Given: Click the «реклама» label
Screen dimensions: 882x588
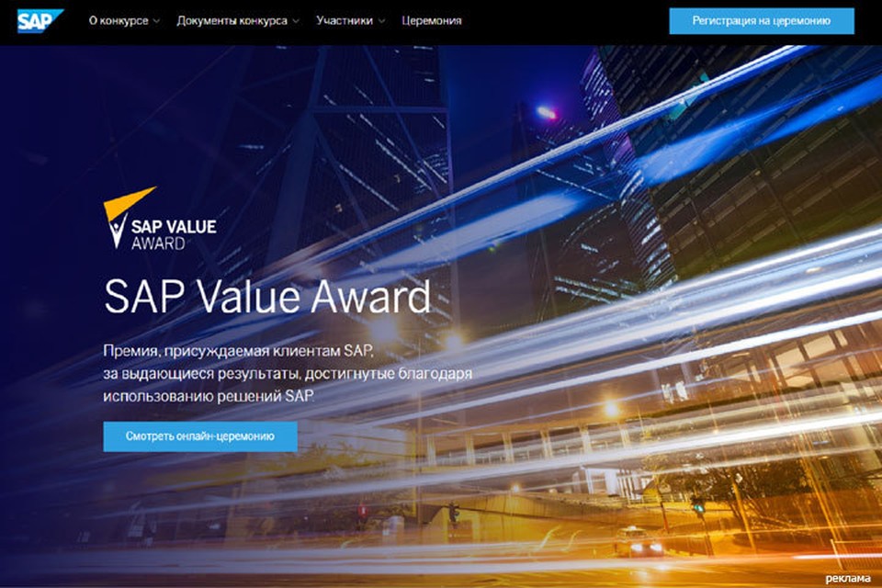Looking at the screenshot, I should pyautogui.click(x=848, y=579).
